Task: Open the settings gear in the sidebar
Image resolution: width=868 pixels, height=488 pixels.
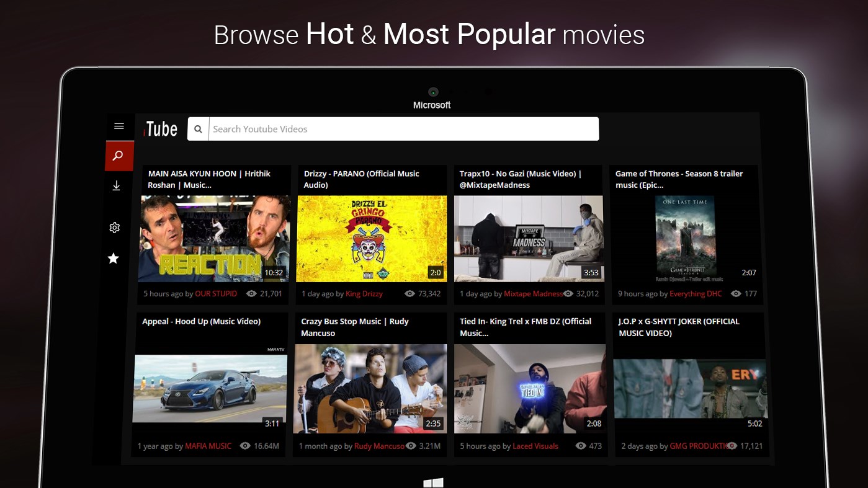Action: pyautogui.click(x=114, y=228)
